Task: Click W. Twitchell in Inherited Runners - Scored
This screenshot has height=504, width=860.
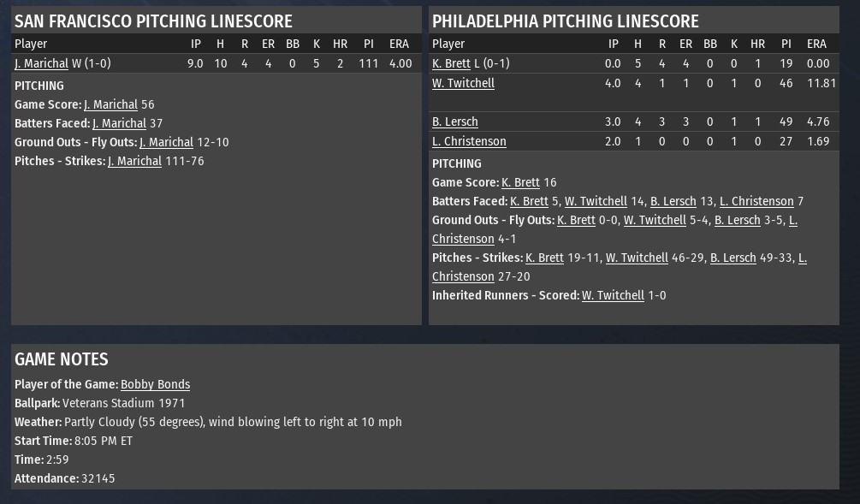Action: 613,295
